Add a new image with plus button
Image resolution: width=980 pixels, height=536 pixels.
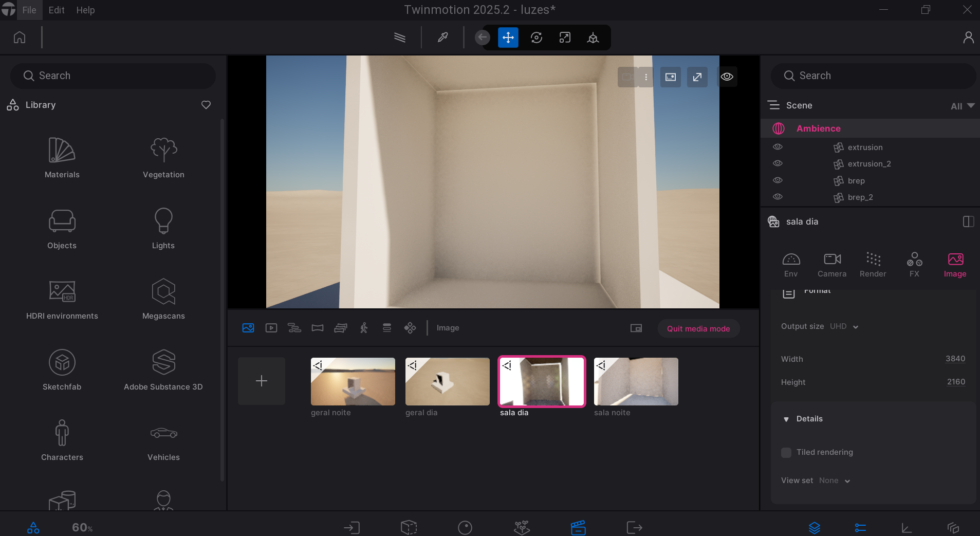[261, 381]
